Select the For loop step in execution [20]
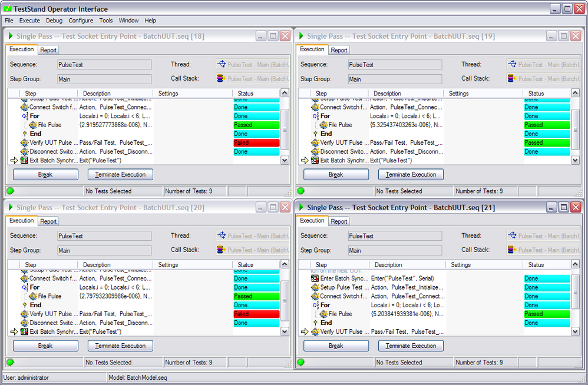 coord(35,288)
